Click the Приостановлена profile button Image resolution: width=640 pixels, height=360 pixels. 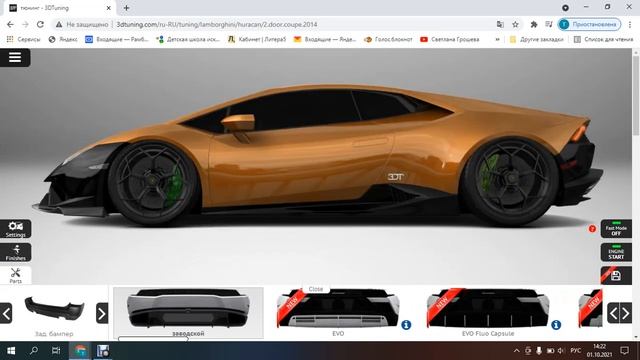click(589, 24)
